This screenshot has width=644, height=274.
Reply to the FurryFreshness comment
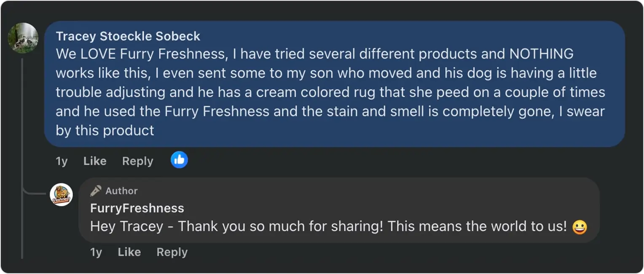point(172,252)
